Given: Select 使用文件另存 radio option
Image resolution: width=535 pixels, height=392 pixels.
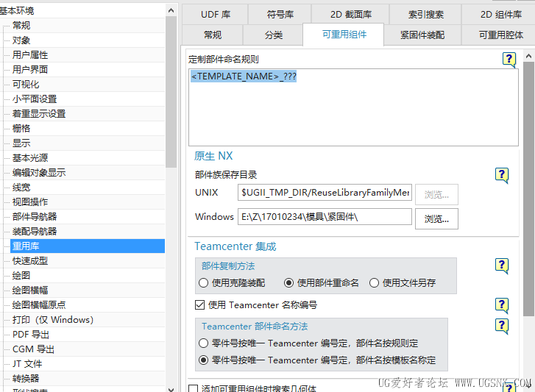Looking at the screenshot, I should tap(374, 283).
